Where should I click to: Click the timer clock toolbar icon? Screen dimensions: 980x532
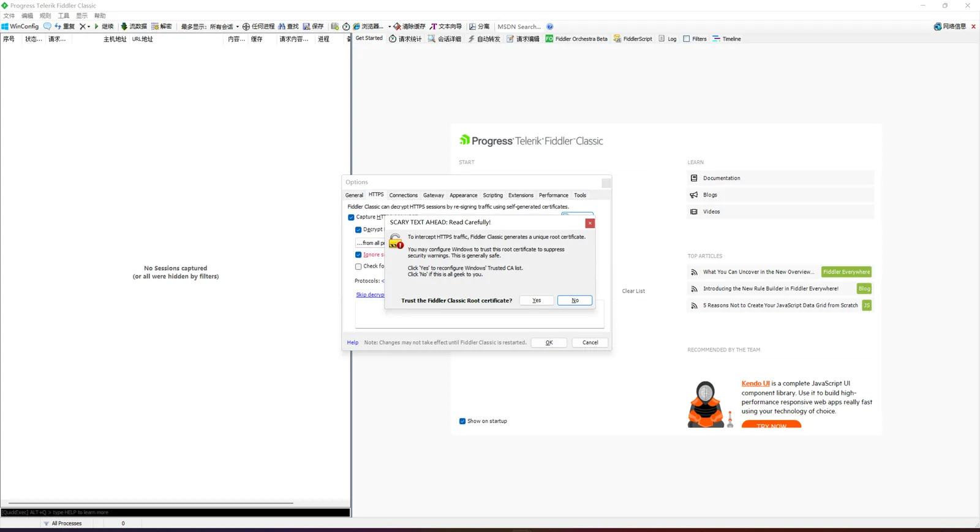coord(346,26)
